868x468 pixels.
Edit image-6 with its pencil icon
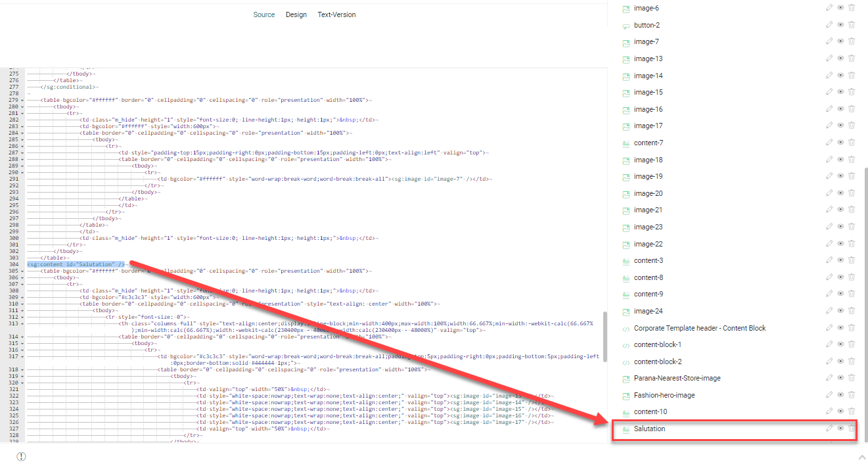click(x=829, y=8)
